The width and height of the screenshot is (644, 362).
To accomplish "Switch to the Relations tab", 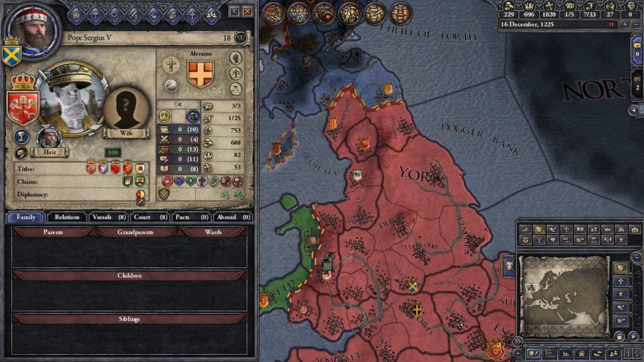I will pos(67,217).
